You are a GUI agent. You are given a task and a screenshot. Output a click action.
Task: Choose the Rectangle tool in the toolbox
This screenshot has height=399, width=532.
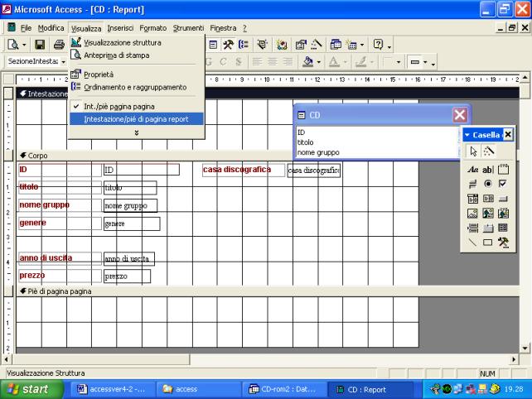[488, 243]
